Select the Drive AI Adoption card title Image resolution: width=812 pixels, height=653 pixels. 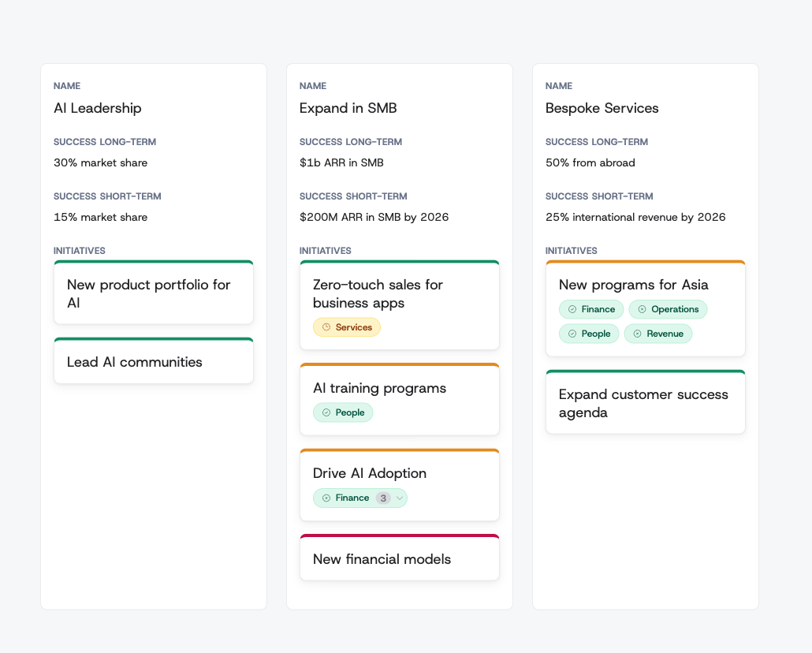tap(370, 473)
